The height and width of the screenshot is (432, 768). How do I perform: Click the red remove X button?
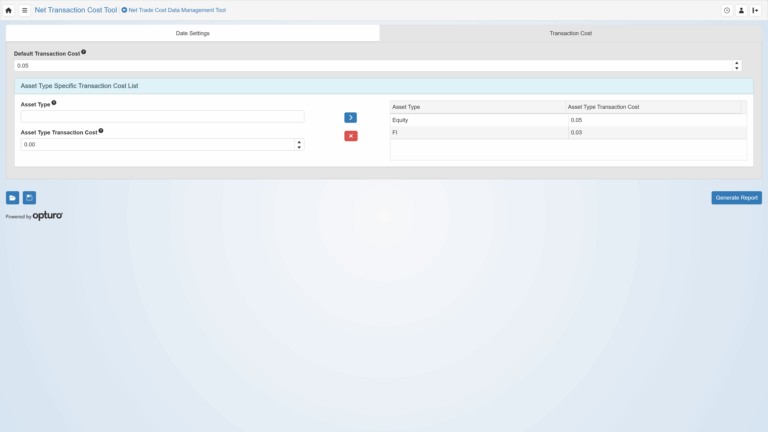(x=350, y=136)
